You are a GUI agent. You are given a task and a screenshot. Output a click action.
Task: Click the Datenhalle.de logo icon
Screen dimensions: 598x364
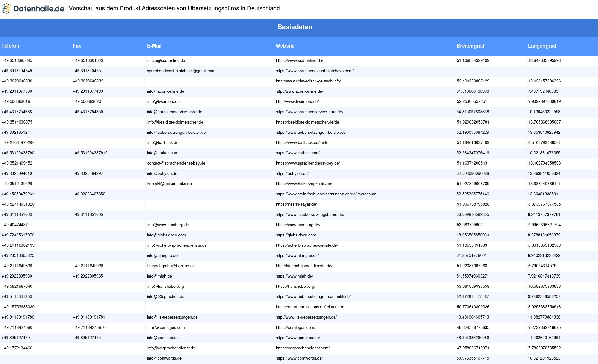click(x=6, y=9)
